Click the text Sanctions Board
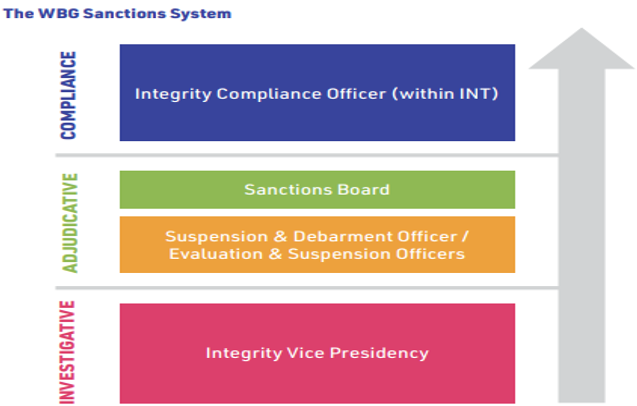The height and width of the screenshot is (406, 637). coord(317,190)
